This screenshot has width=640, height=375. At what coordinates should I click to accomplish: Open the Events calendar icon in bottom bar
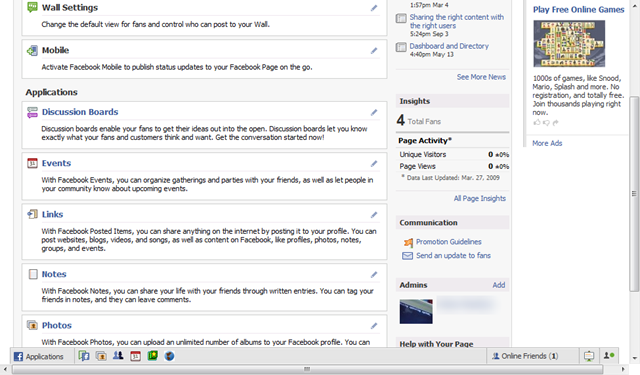point(135,356)
